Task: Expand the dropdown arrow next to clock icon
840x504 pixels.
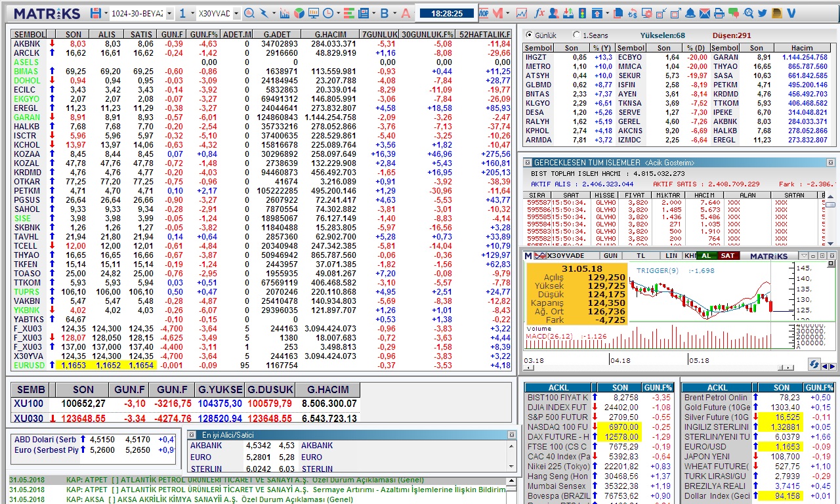Action: (338, 14)
